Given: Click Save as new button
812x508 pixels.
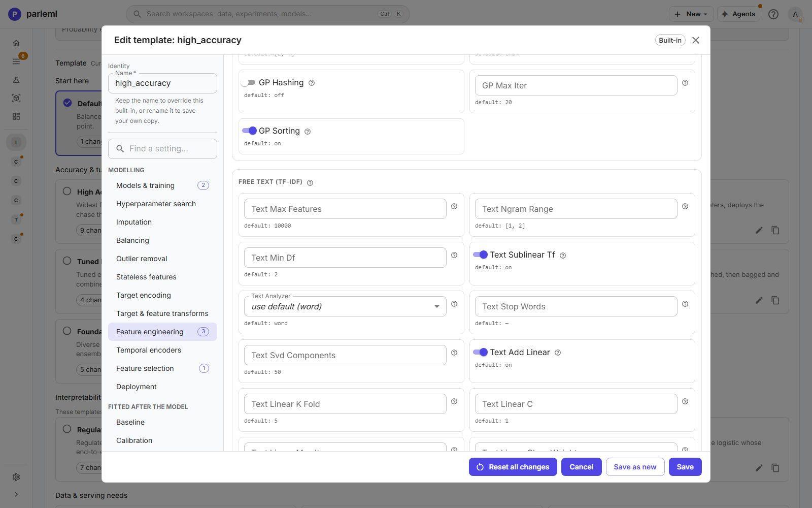Looking at the screenshot, I should 635,467.
